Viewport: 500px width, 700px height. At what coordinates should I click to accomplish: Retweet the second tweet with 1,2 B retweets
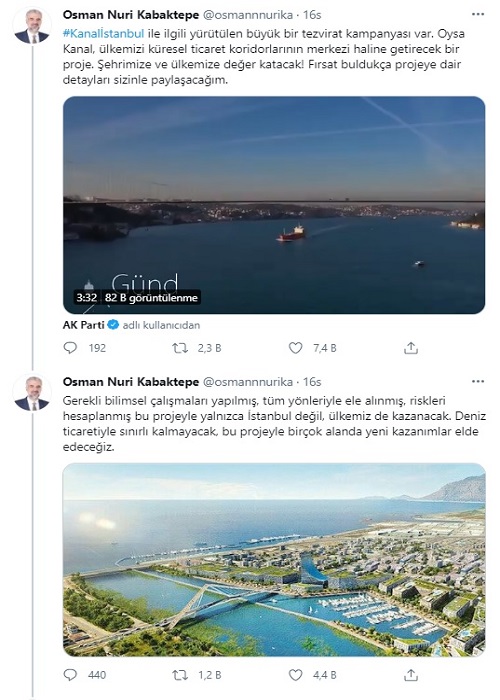tap(180, 675)
